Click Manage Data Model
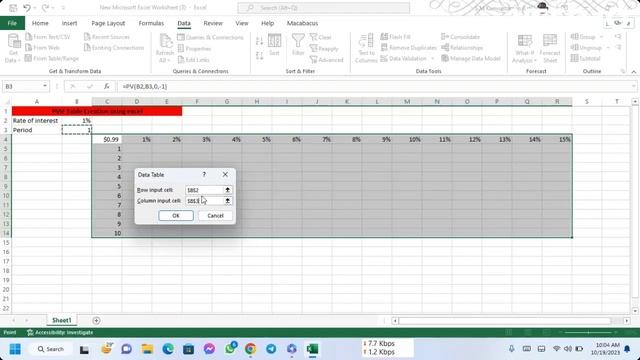Viewport: 640px width, 360px height. 471,58
